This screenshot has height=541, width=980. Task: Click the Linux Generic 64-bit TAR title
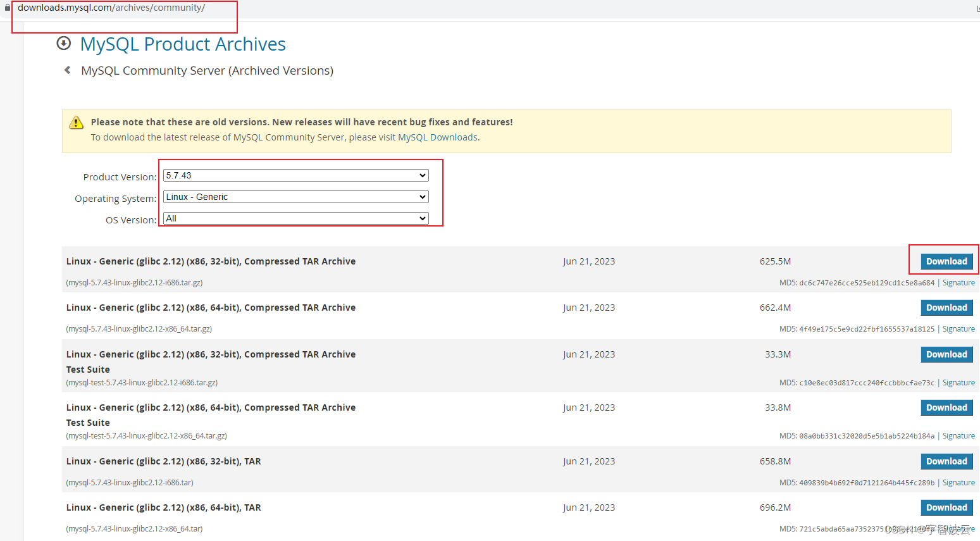click(163, 507)
